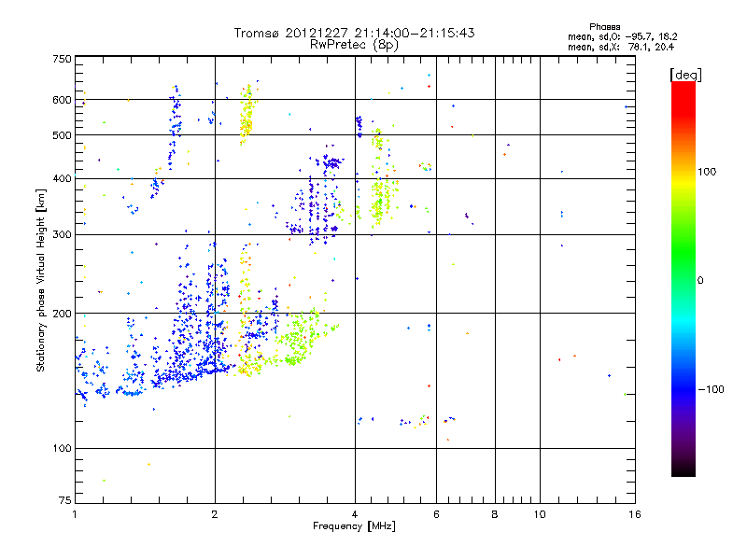Click the '[deg]' colorbar unit label
The height and width of the screenshot is (560, 747).
pos(685,75)
